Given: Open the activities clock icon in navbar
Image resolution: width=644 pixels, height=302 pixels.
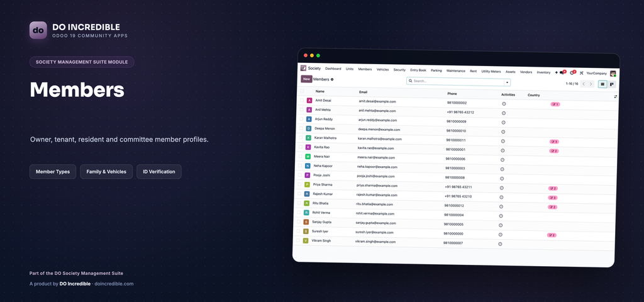Looking at the screenshot, I should point(572,73).
